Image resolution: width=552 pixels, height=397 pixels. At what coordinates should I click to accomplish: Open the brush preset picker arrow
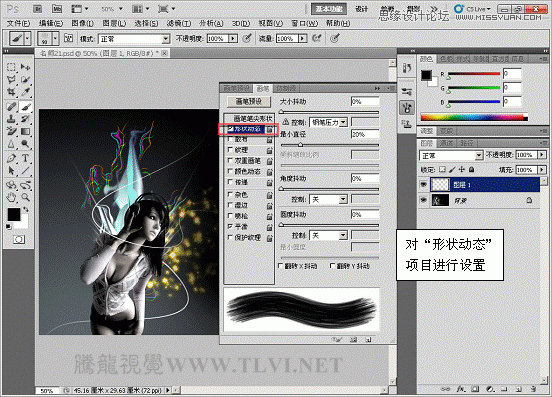coord(55,38)
